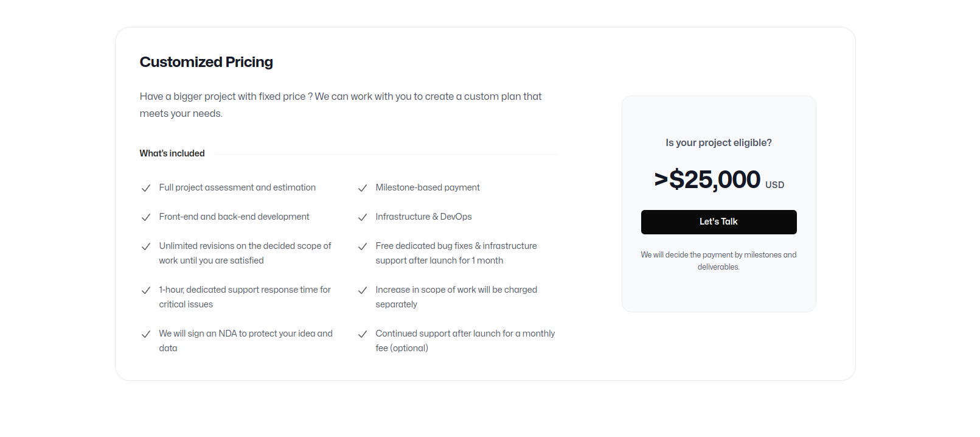Click checkmark next to Front-end and back-end development
The height and width of the screenshot is (437, 980).
(146, 217)
